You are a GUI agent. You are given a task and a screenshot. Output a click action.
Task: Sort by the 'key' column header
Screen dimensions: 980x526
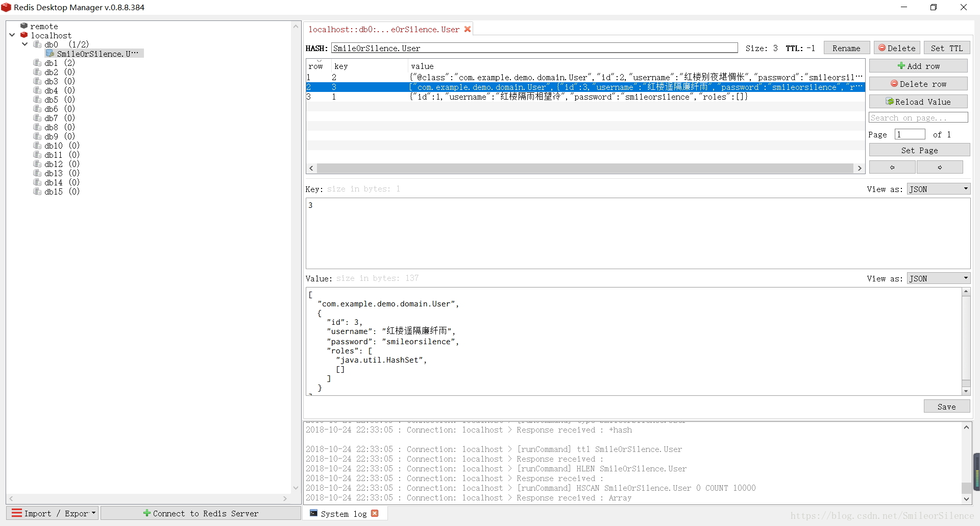pyautogui.click(x=370, y=66)
